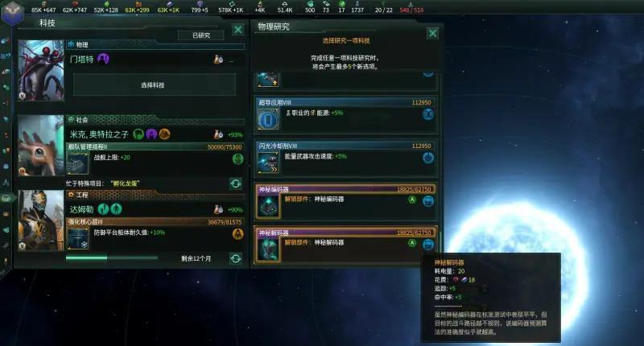Click the category icon beside 超导应用VIII
Viewport: 644px width, 346px height.
pyautogui.click(x=428, y=114)
